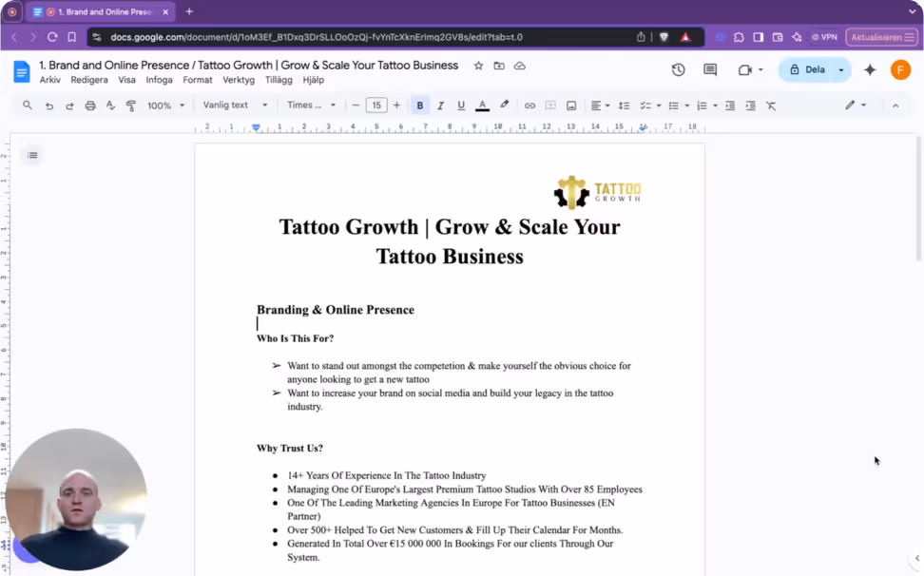Open the checklist dropdown arrow
Image resolution: width=924 pixels, height=576 pixels.
point(659,106)
